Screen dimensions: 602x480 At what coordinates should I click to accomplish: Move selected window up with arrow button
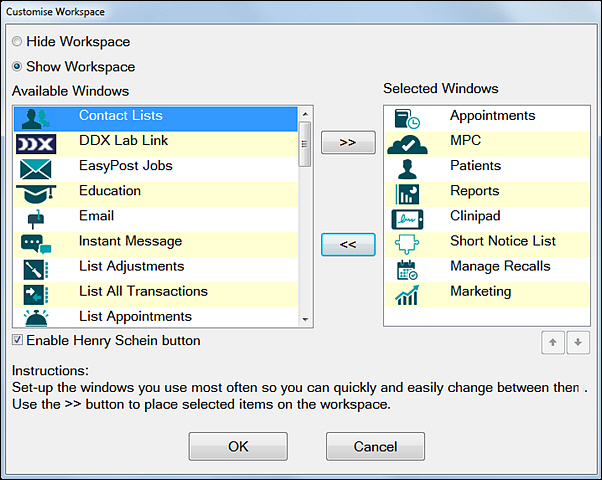(553, 342)
